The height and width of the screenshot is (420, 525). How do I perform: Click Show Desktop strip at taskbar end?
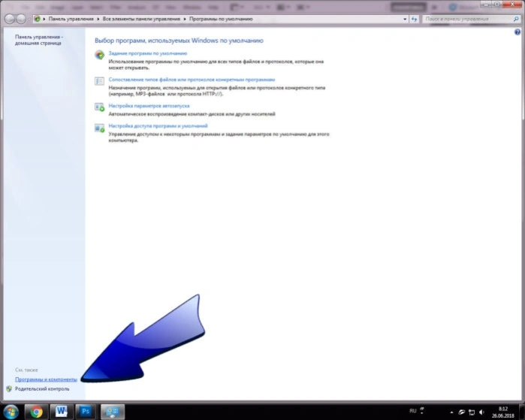click(x=522, y=412)
